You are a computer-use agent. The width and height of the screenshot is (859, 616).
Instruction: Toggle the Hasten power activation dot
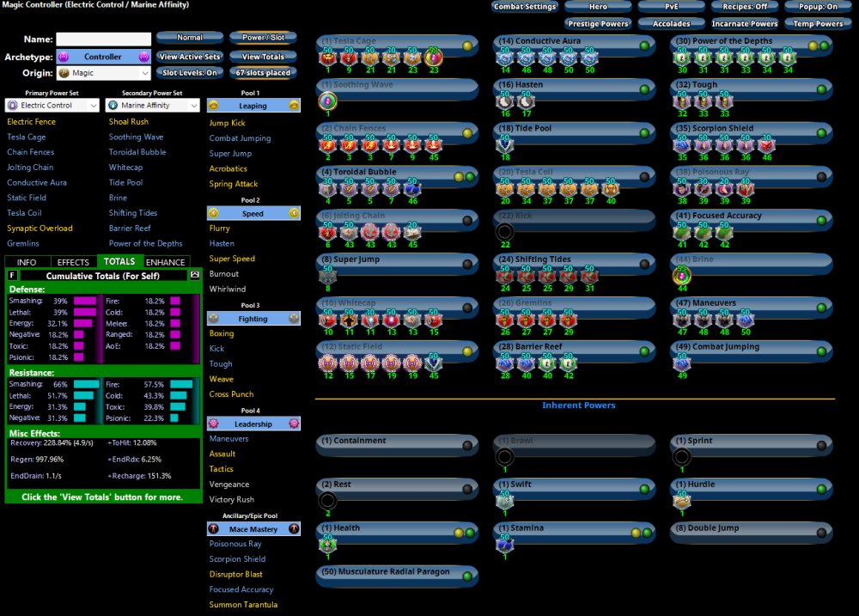coord(643,88)
